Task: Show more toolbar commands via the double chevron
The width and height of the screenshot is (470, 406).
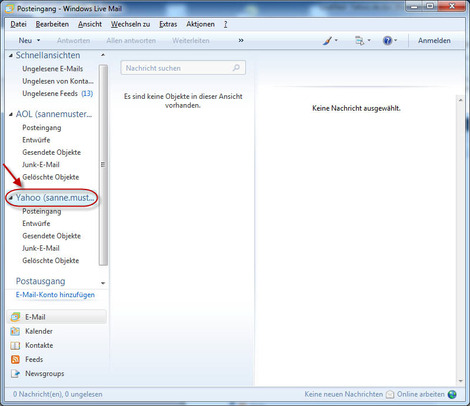Action: [x=241, y=41]
